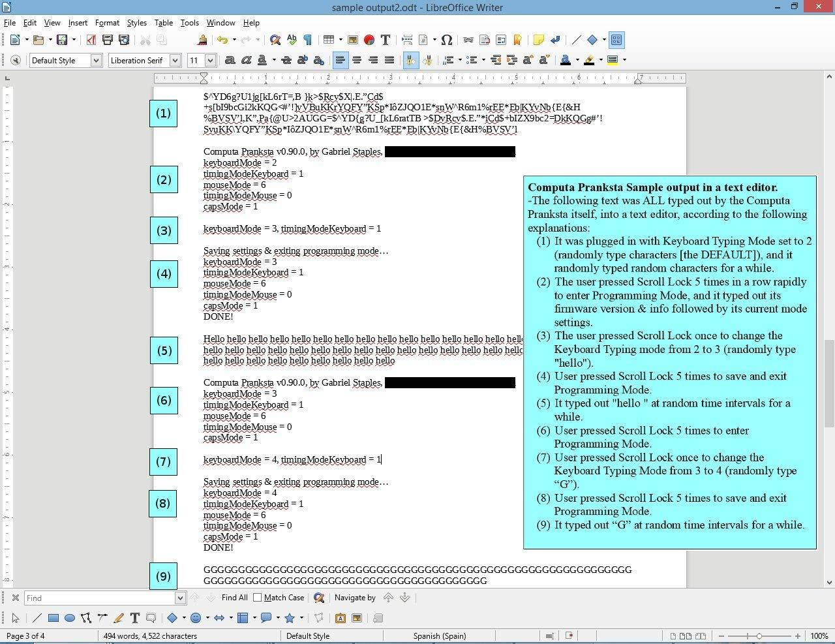Toggle Align Left paragraph alignment

click(341, 60)
